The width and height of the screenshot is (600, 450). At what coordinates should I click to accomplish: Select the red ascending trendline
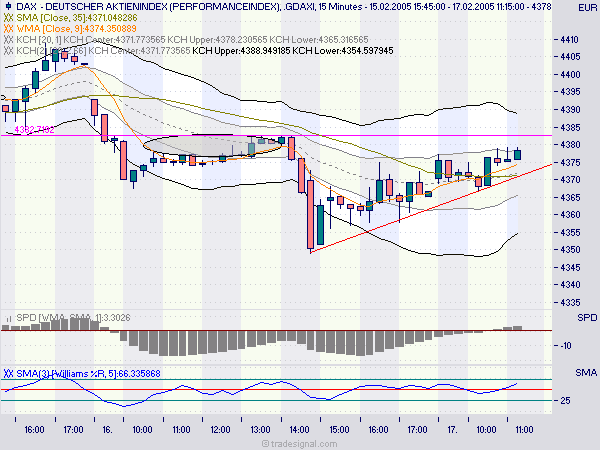[x=431, y=208]
